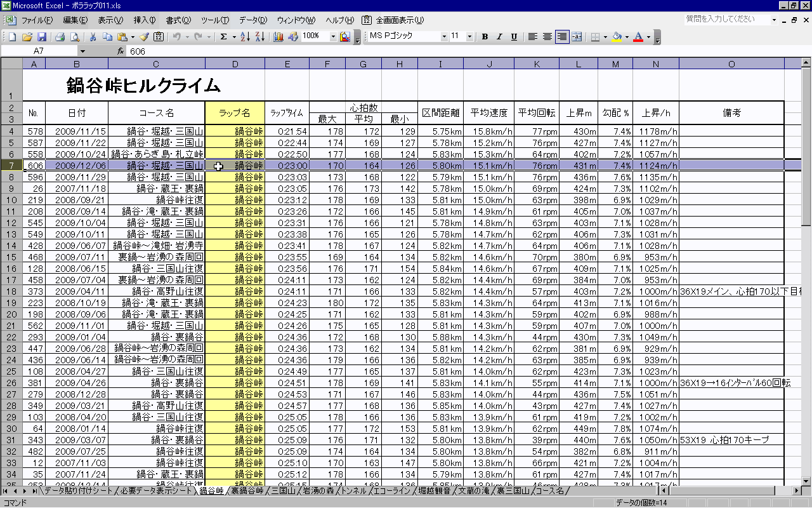Switch to the トンネル sheet tab
The height and width of the screenshot is (508, 812).
click(353, 491)
